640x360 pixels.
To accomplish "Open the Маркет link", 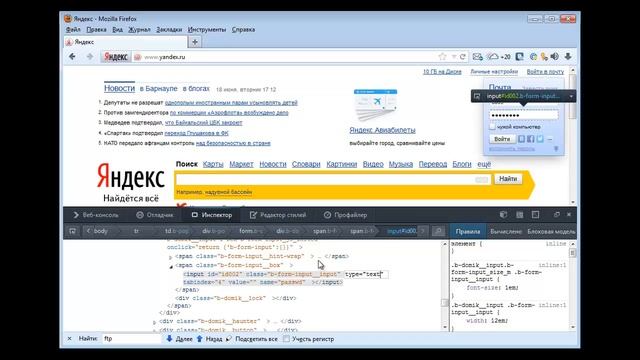I will point(241,164).
